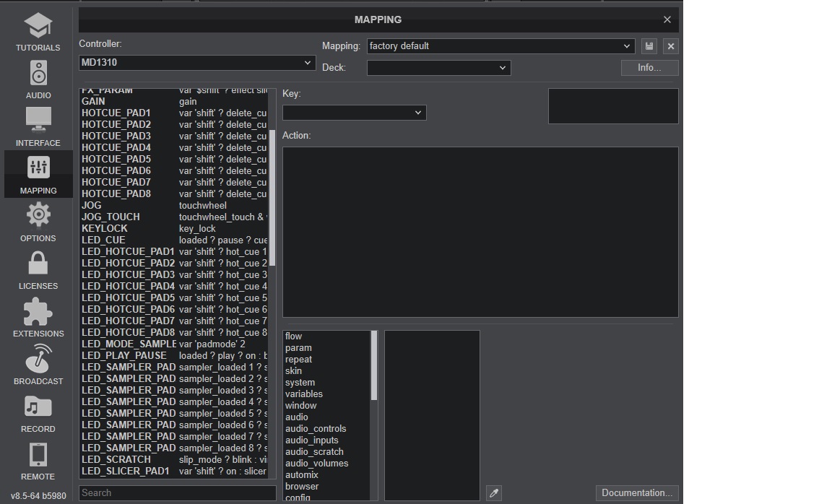Click the action category list scrollbar
Viewport: 832px width, 504px height.
[374, 365]
